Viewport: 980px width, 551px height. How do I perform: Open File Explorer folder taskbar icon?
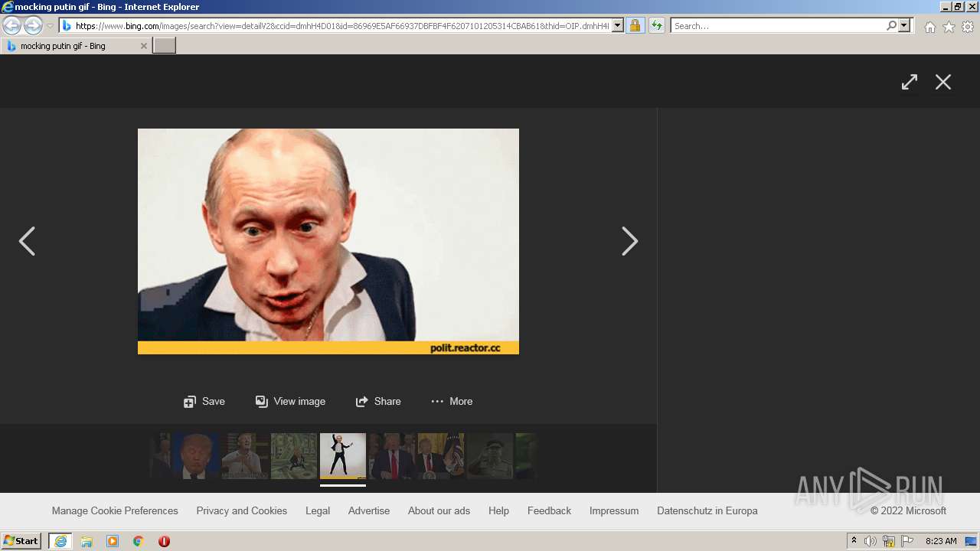pos(87,541)
